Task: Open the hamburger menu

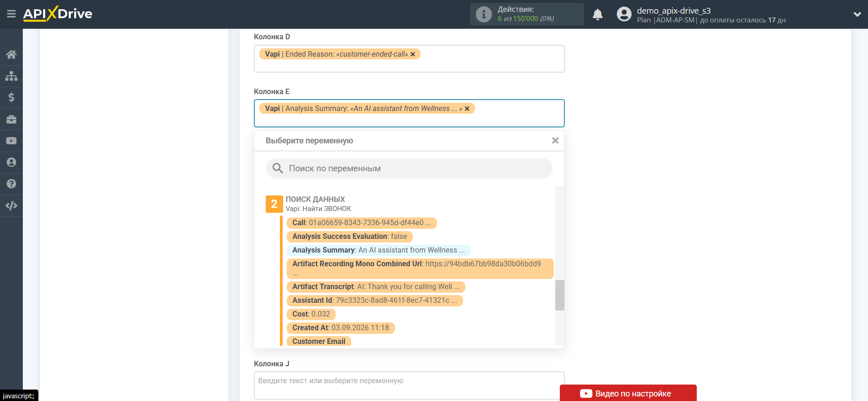Action: (x=11, y=14)
